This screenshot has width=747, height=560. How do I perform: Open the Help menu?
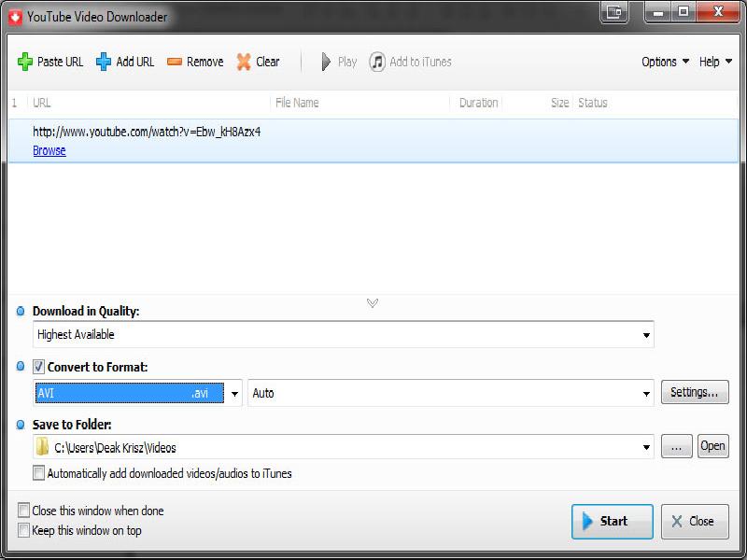point(715,62)
